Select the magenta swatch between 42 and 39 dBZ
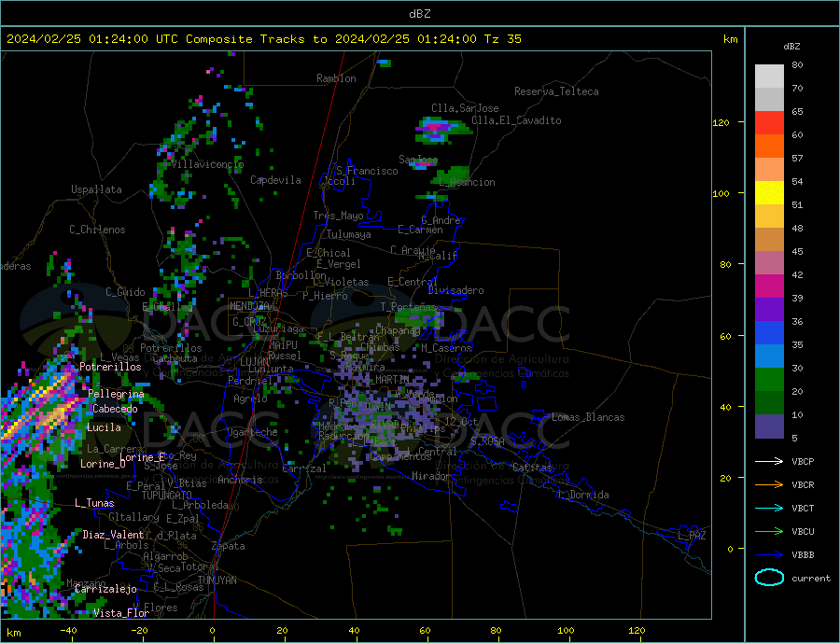The height and width of the screenshot is (643, 840). 769,287
